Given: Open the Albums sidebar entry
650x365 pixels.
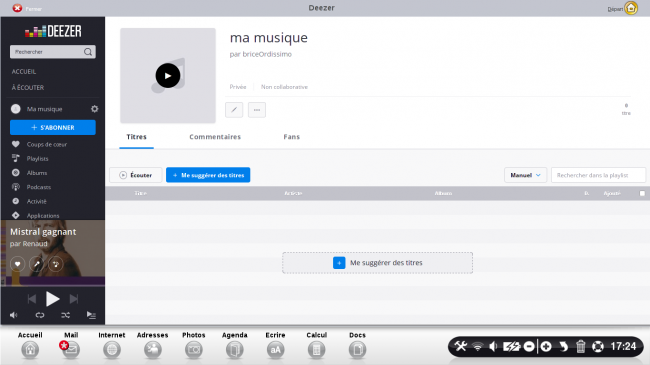Looking at the screenshot, I should pos(36,173).
